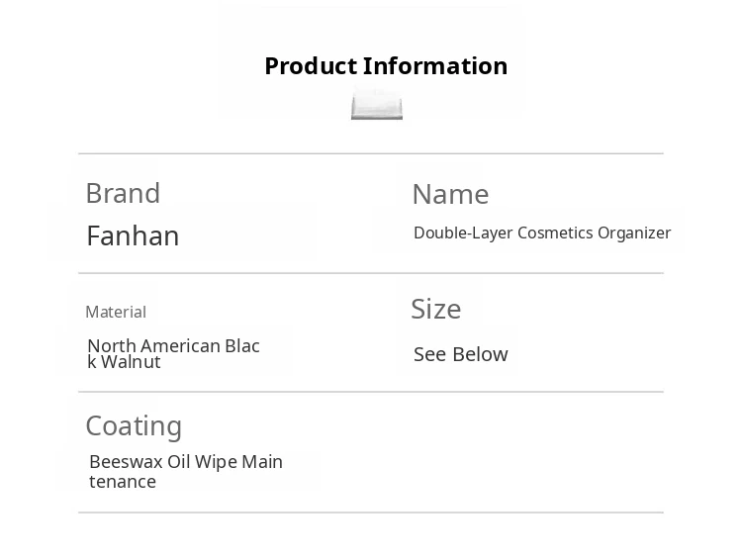742x560 pixels.
Task: Click the Product Information heading
Action: pyautogui.click(x=386, y=66)
